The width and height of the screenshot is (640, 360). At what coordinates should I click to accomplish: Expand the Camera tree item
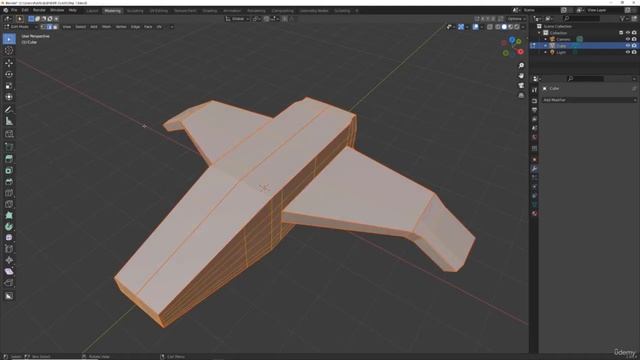click(546, 39)
